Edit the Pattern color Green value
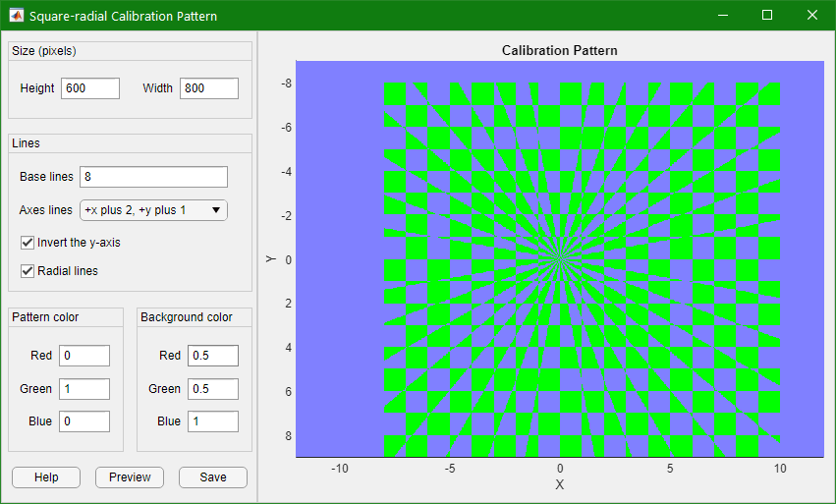The height and width of the screenshot is (504, 836). click(84, 389)
